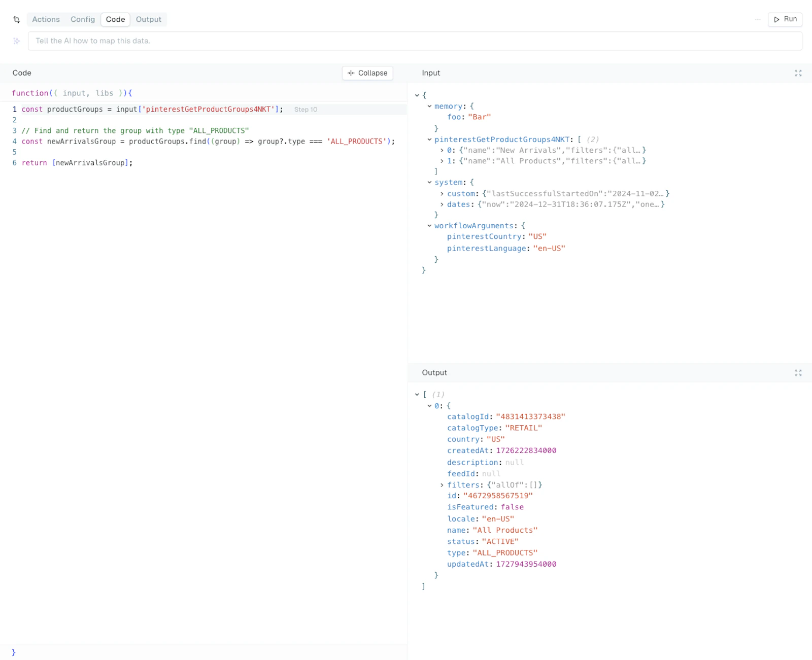The height and width of the screenshot is (660, 812).
Task: Click the country "US" output entry
Action: pyautogui.click(x=476, y=439)
